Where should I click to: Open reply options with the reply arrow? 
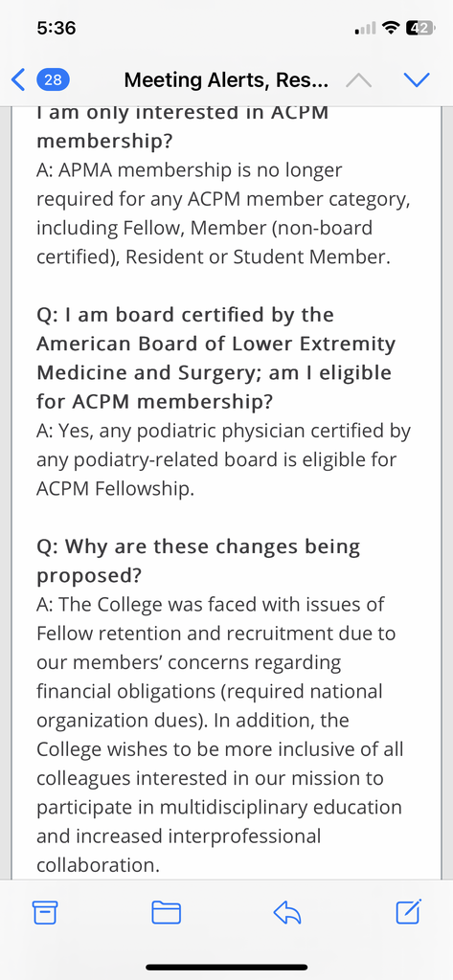[287, 913]
